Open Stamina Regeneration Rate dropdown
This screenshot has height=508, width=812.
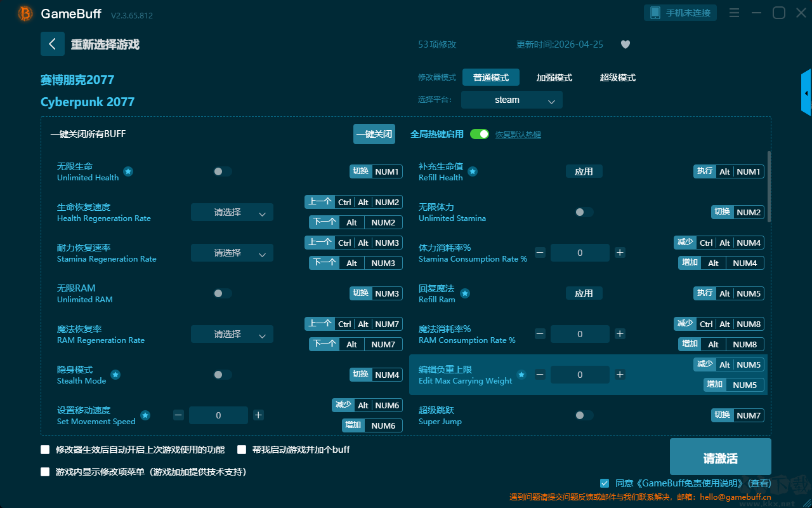pyautogui.click(x=232, y=253)
